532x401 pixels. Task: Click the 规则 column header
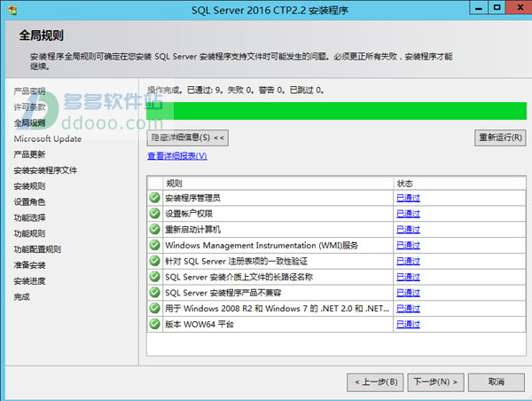(x=278, y=184)
